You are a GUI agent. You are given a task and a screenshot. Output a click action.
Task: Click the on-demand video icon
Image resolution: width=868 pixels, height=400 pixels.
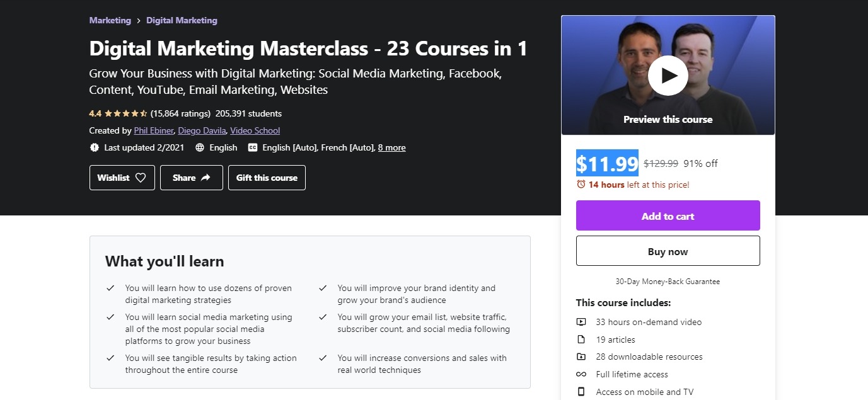(581, 322)
